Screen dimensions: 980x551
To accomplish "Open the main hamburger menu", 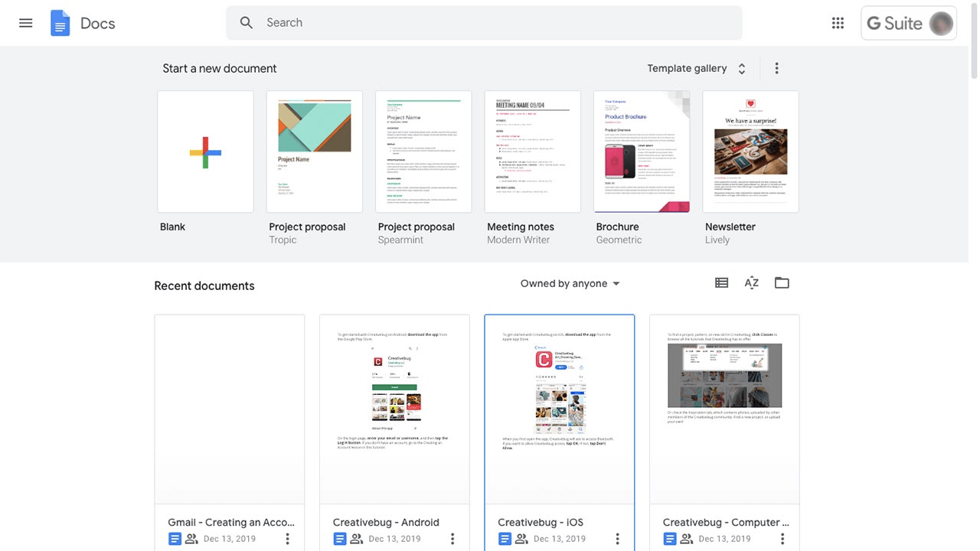I will coord(25,23).
